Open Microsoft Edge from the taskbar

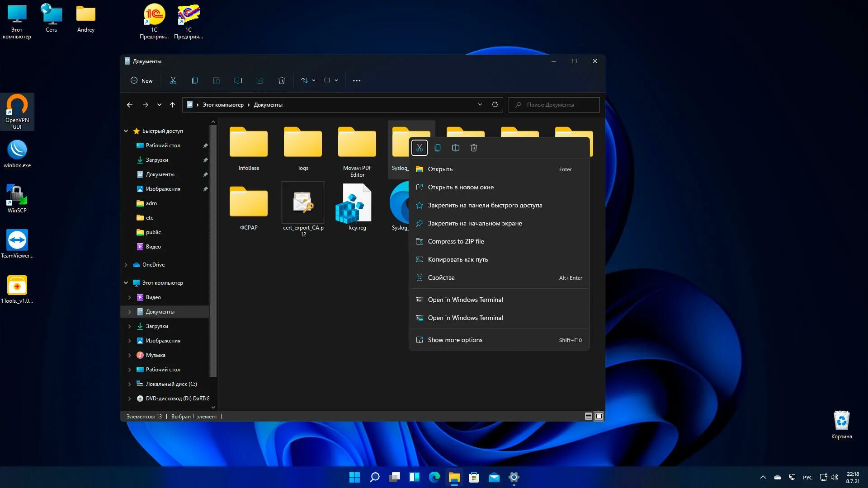pyautogui.click(x=434, y=477)
